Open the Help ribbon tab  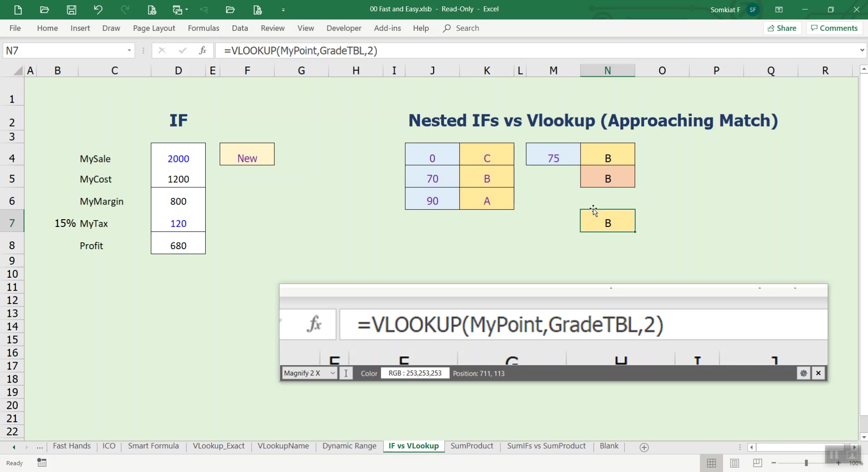click(421, 28)
